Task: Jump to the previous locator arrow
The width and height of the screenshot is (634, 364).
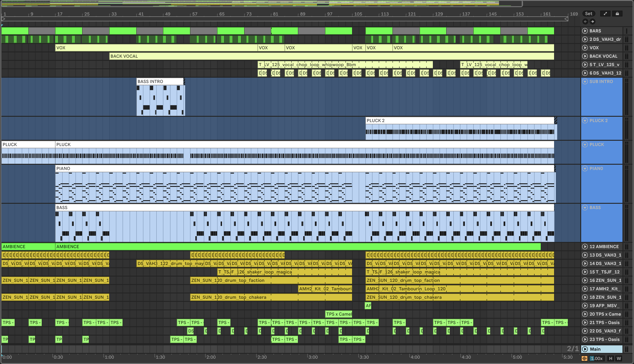Action: (585, 22)
